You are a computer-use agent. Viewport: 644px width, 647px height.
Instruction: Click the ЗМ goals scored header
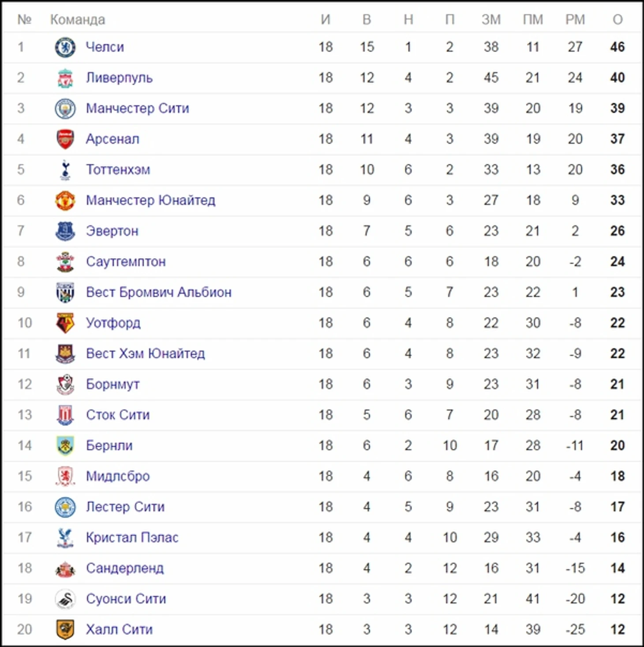(x=491, y=20)
